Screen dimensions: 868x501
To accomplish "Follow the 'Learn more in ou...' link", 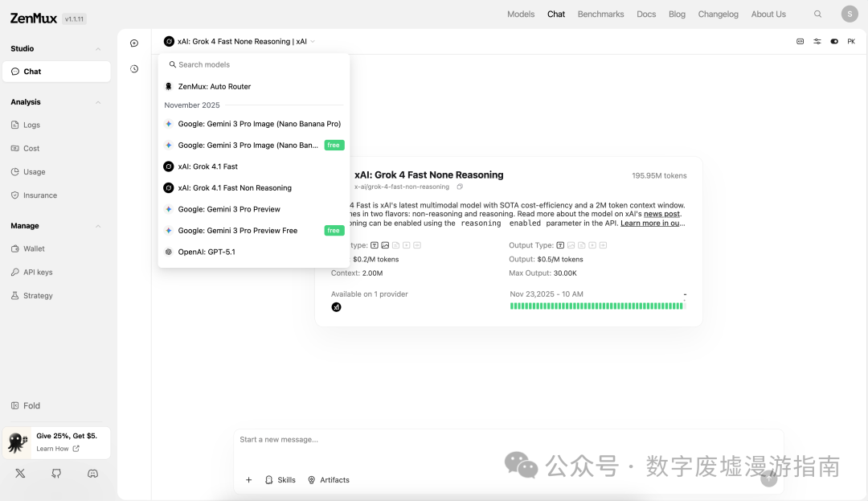I will [x=653, y=223].
